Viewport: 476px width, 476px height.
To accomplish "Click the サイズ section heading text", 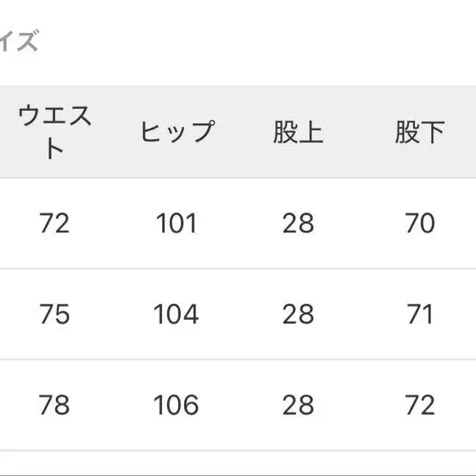I will coord(18,42).
